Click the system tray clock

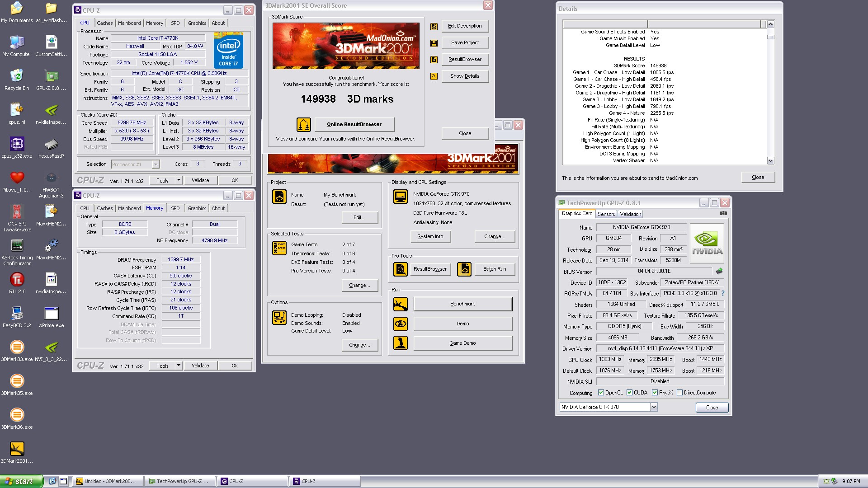pos(851,481)
